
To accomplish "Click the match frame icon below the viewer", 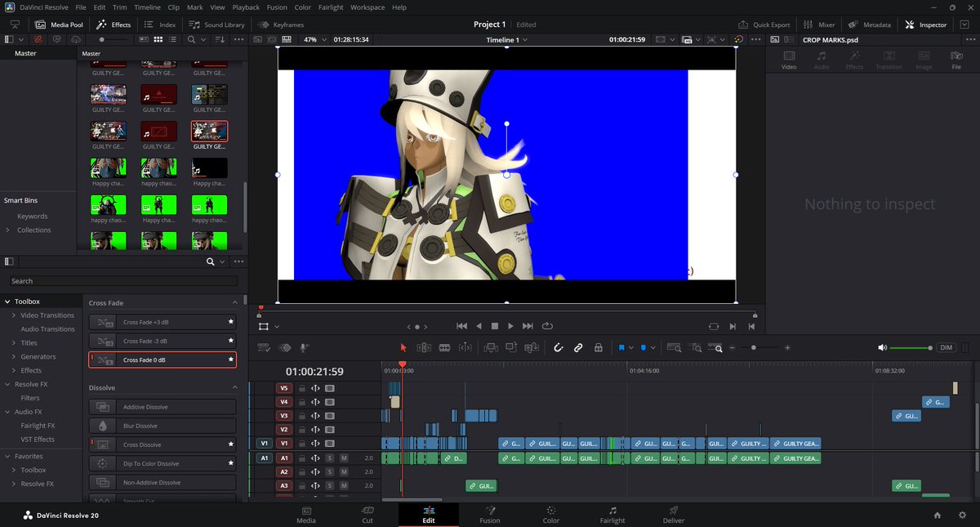I will (714, 326).
